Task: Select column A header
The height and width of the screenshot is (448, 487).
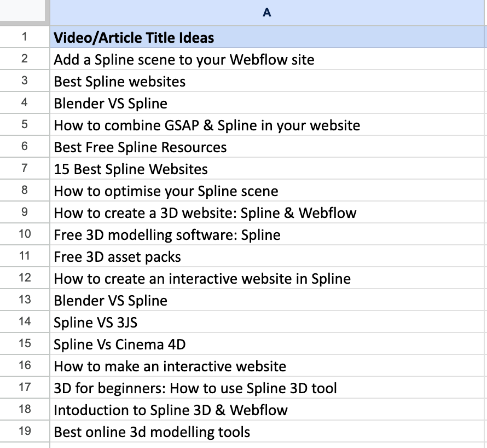Action: point(268,13)
